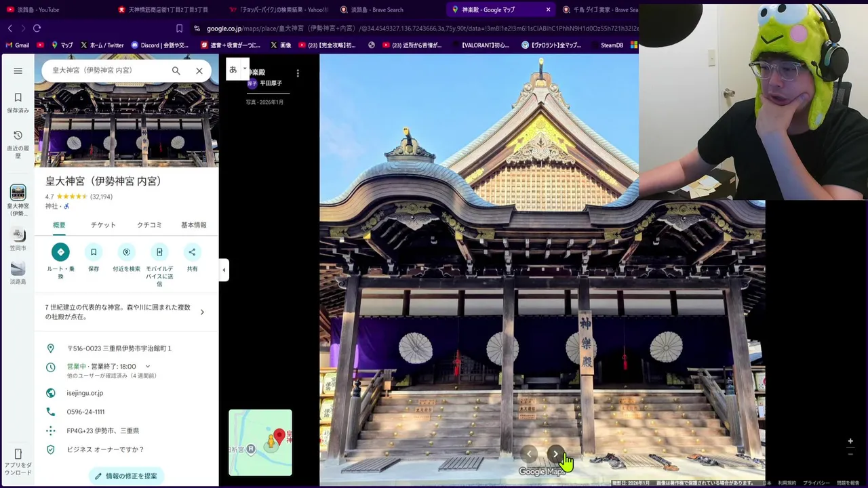Screen dimensions: 868x488
Task: Open the X 画像 bookmark
Action: click(281, 45)
